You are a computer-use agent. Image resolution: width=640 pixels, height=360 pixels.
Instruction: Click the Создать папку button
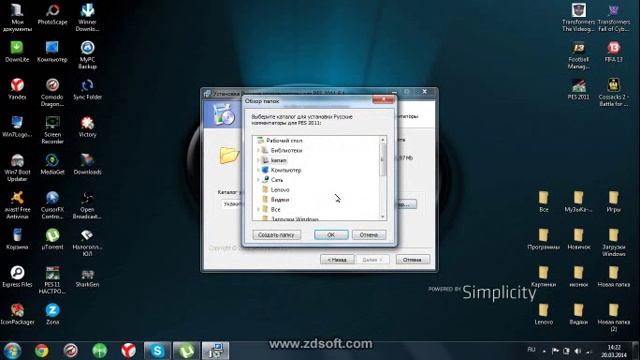(276, 235)
